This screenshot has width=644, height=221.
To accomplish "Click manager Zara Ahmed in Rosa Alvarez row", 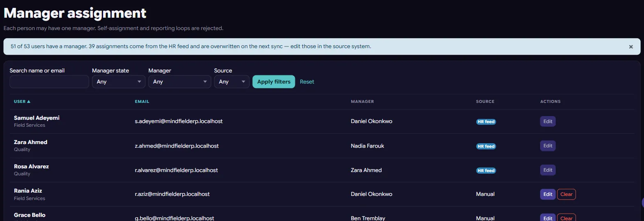I will (x=366, y=170).
